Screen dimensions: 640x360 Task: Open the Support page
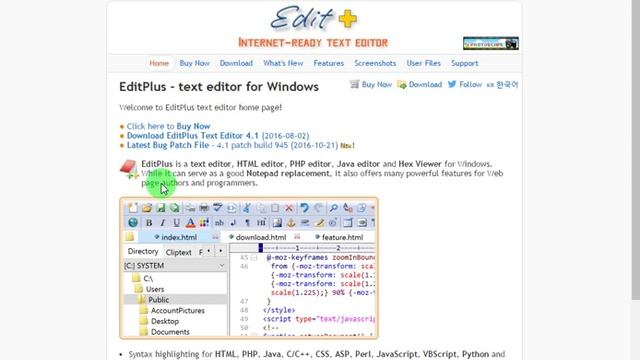coord(464,63)
